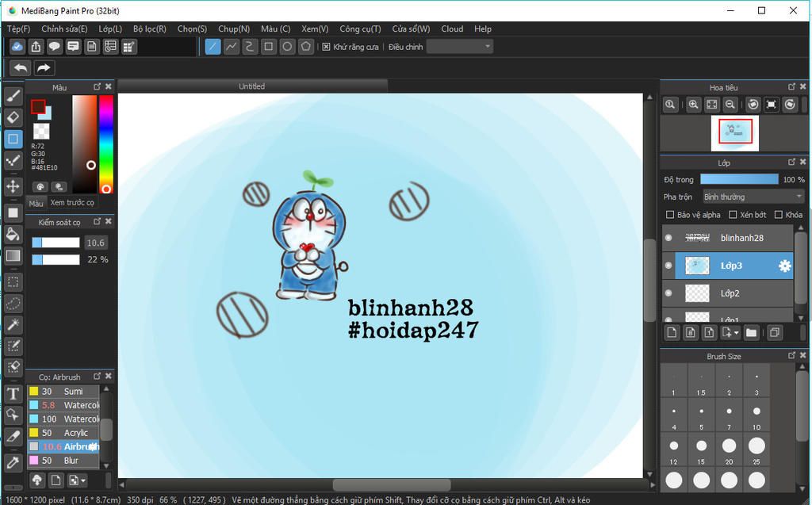Click the export share icon
812x505 pixels.
pyautogui.click(x=36, y=47)
